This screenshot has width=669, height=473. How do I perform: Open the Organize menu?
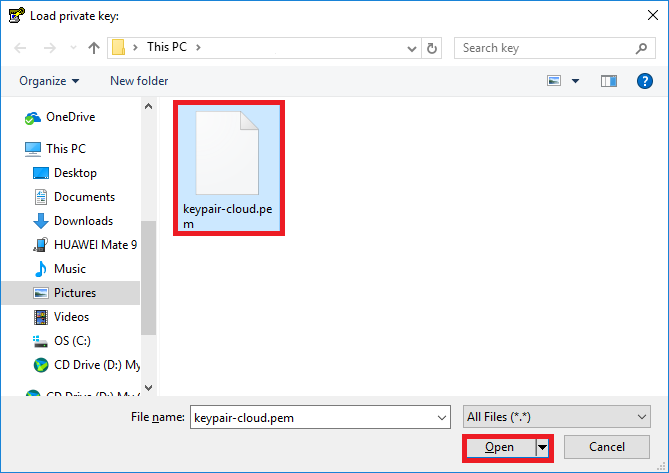[49, 81]
